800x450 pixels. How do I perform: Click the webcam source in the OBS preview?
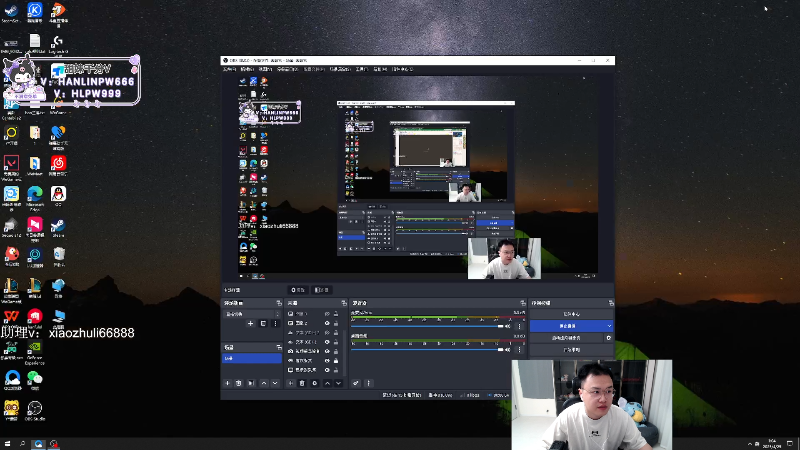pyautogui.click(x=504, y=258)
